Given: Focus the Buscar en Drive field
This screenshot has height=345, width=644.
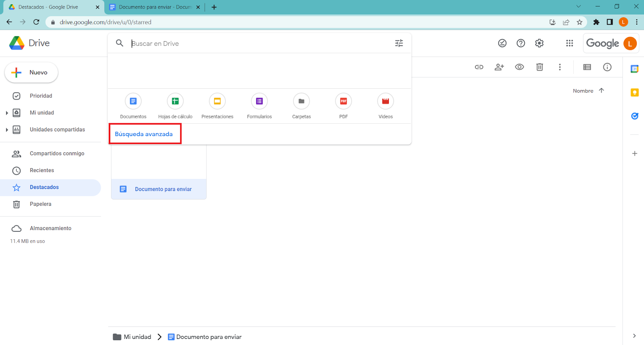Looking at the screenshot, I should pyautogui.click(x=260, y=44).
